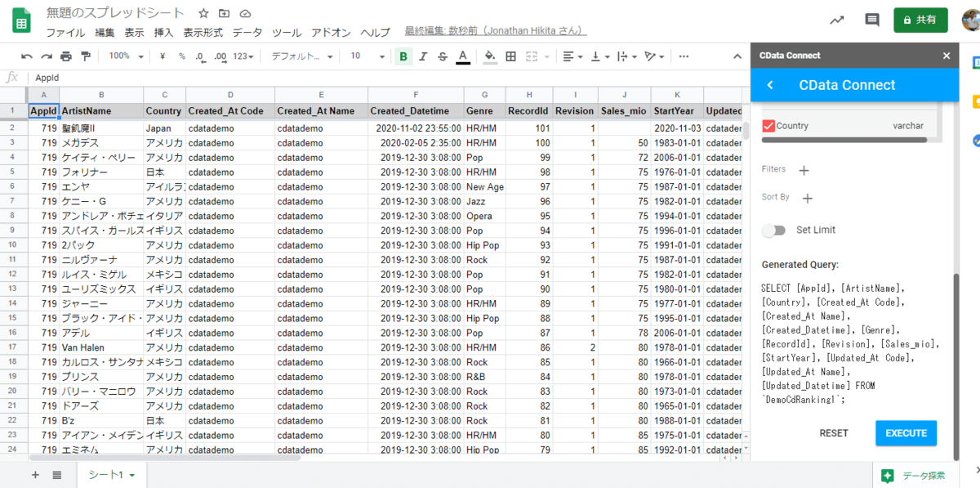Add a new sheet with plus icon

pos(35,475)
